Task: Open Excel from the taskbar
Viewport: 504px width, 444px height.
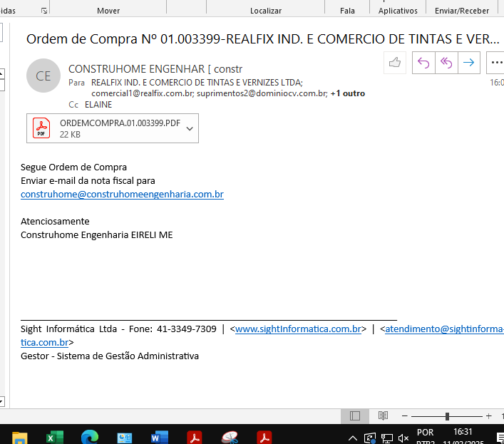Action: coord(55,437)
